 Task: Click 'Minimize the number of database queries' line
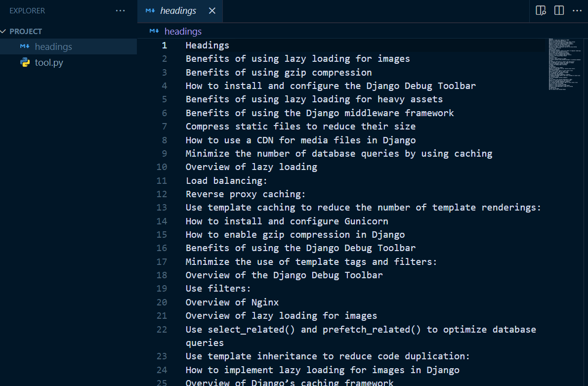(x=339, y=153)
